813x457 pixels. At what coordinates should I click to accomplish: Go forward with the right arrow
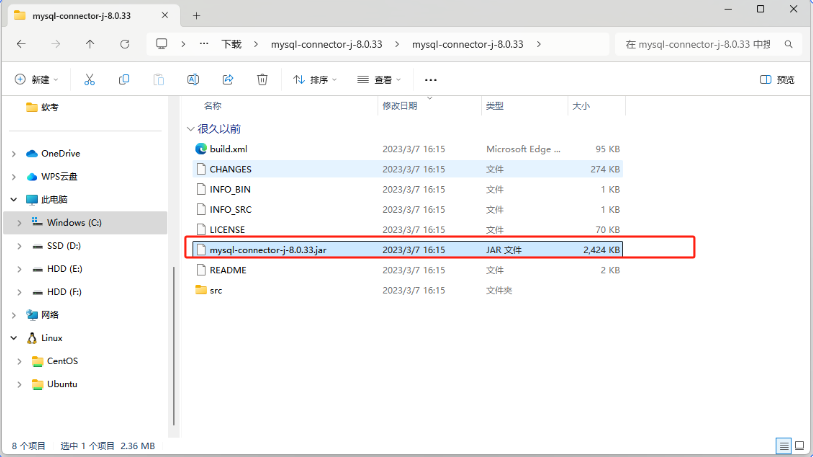[55, 44]
